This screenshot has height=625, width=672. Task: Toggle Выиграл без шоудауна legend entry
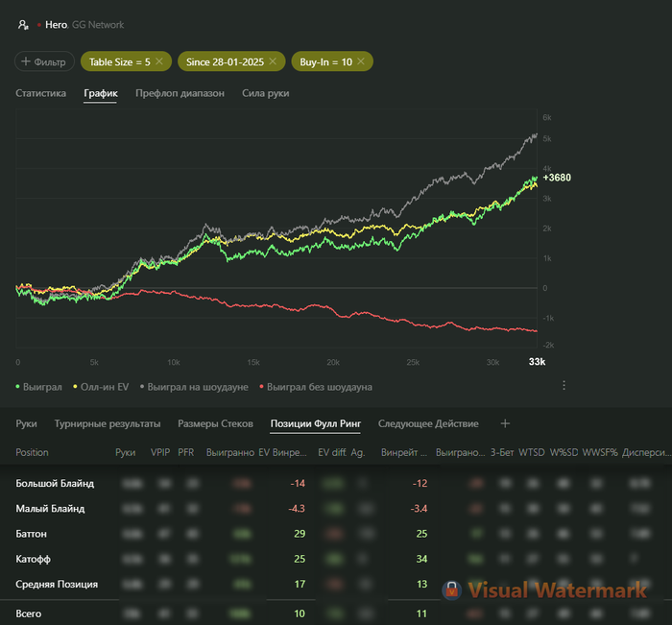point(316,387)
